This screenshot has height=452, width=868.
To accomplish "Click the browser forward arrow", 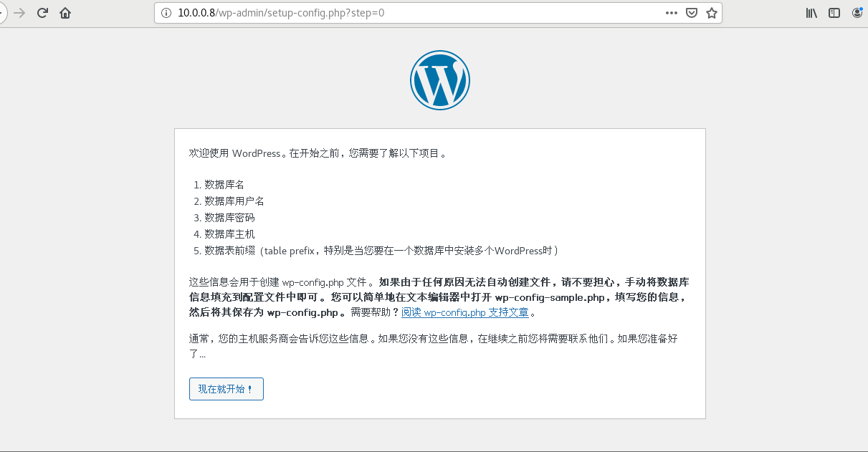I will [x=19, y=13].
